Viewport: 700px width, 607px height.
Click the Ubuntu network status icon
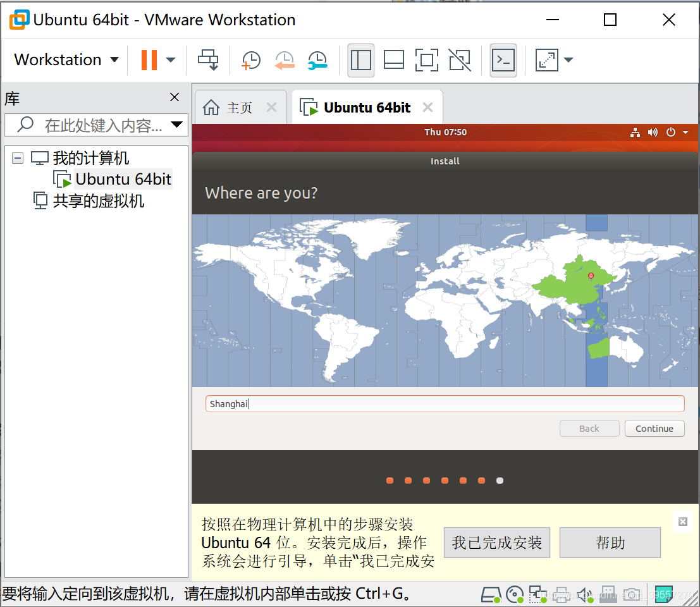pos(635,132)
